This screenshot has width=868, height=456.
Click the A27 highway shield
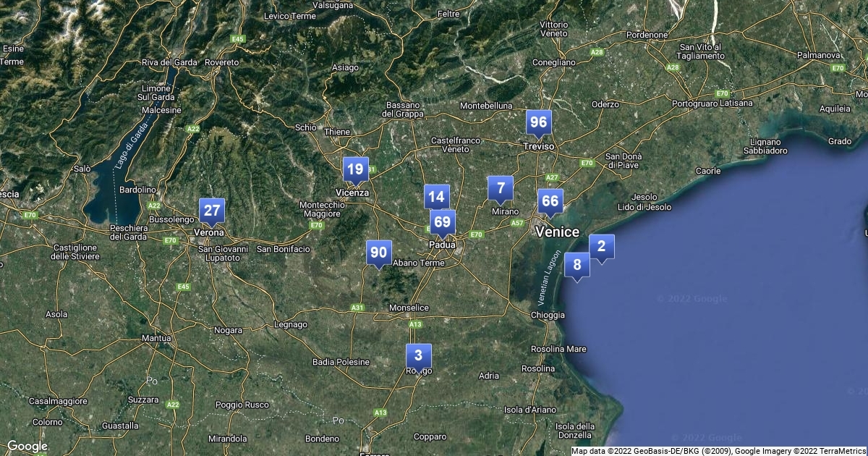(x=552, y=177)
